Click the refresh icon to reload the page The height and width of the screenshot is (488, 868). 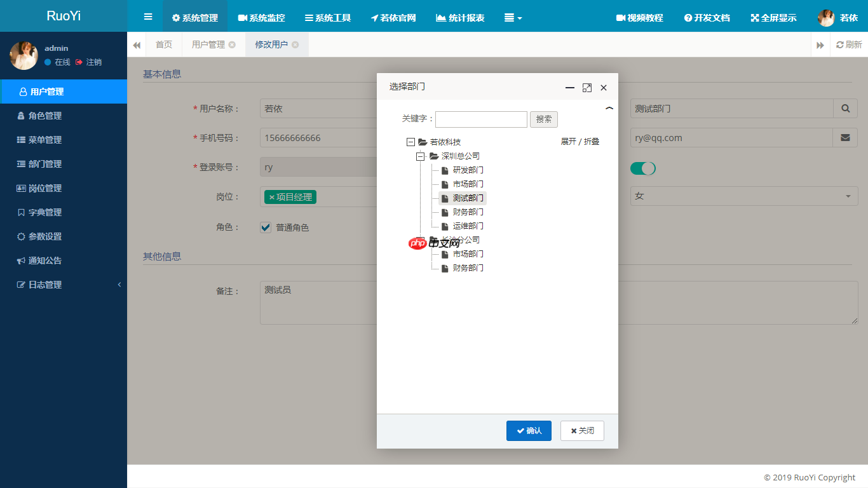click(849, 44)
